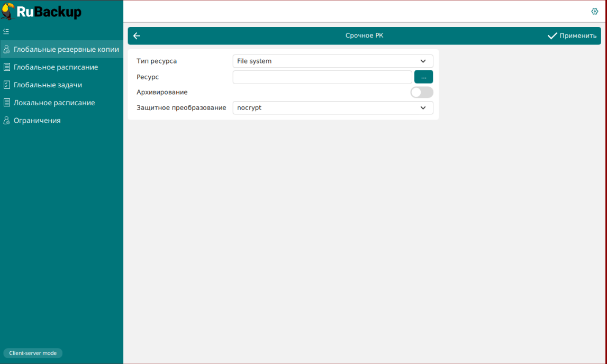Collapse the left sidebar menu
This screenshot has width=607, height=364.
(6, 31)
